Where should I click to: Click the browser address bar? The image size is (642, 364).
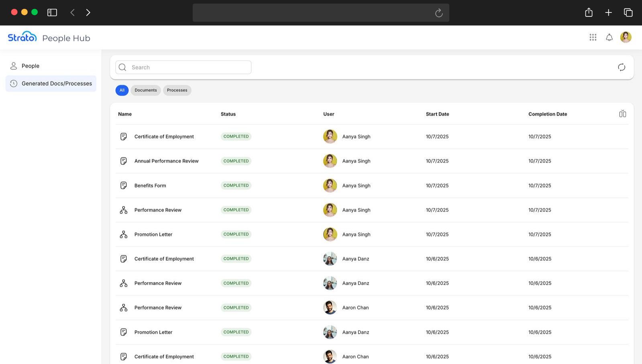[x=321, y=13]
